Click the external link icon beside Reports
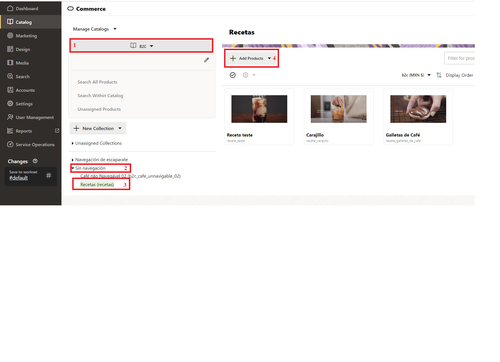Viewport: 500px width, 362px height. tap(57, 131)
